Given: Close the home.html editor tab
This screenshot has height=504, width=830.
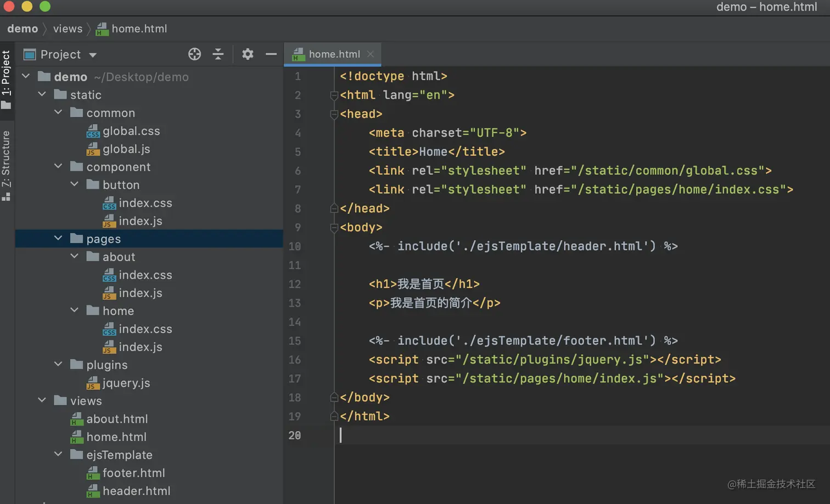Looking at the screenshot, I should 371,54.
